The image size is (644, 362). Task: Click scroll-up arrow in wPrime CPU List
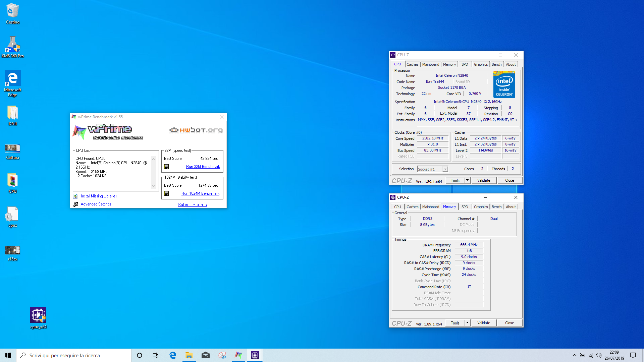click(x=153, y=159)
